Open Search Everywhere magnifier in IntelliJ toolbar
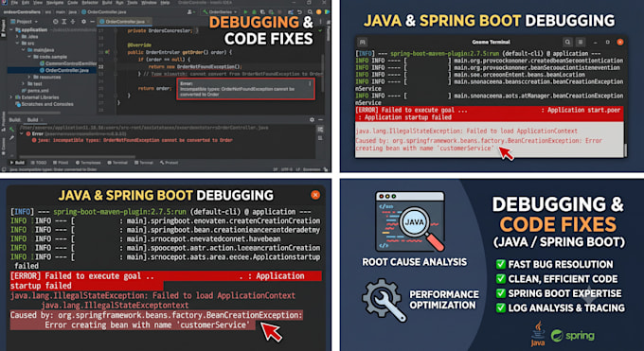This screenshot has height=351, width=644. (310, 12)
